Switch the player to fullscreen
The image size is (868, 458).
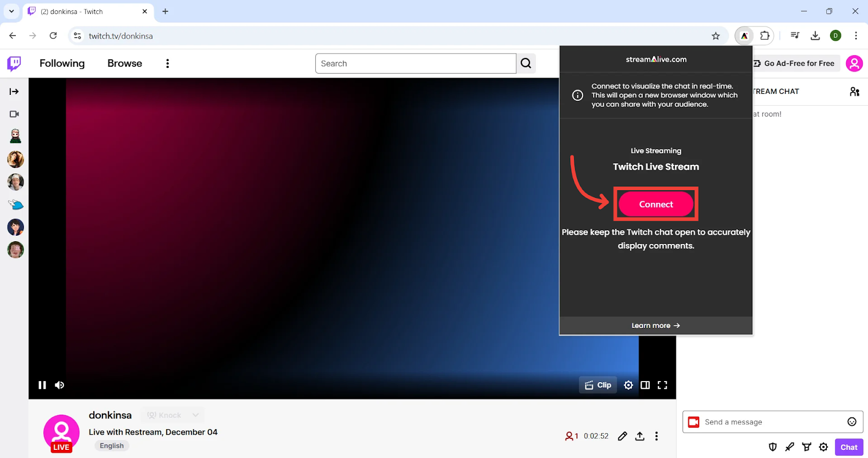(x=662, y=385)
